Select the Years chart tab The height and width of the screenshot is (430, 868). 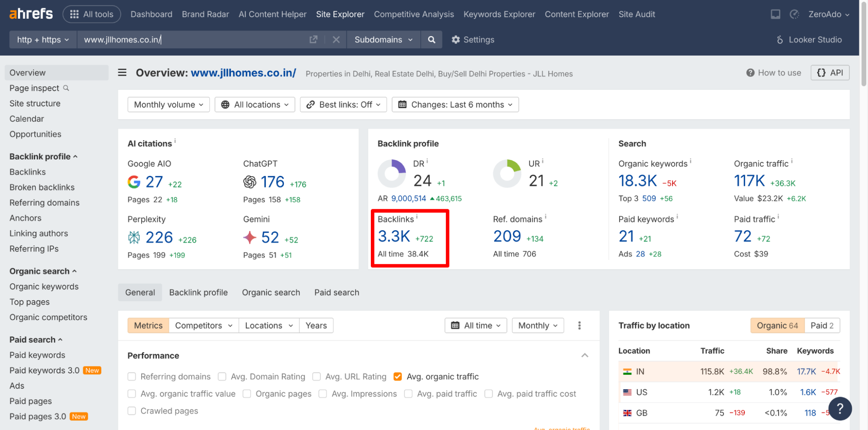(x=316, y=325)
